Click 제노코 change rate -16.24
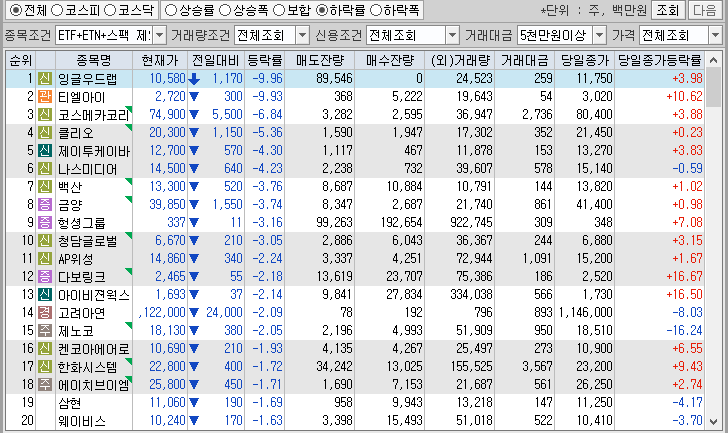This screenshot has width=728, height=433. (x=684, y=330)
